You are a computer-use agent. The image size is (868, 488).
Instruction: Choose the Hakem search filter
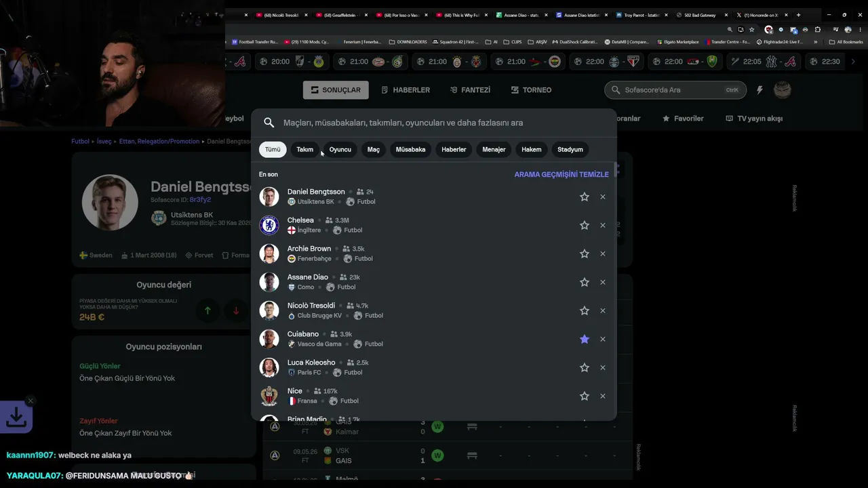coord(532,149)
